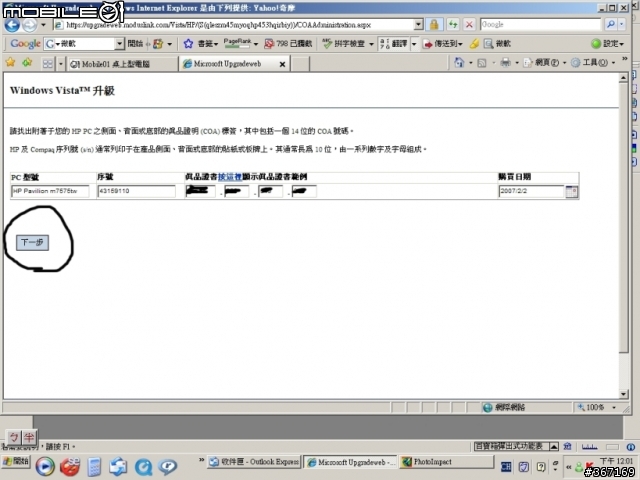Open Google toolbar settings menu

[607, 43]
